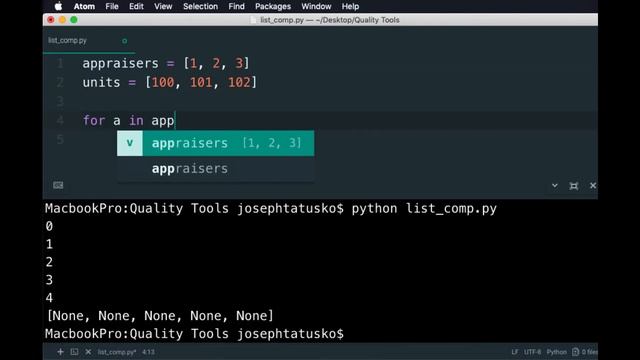Image resolution: width=640 pixels, height=360 pixels.
Task: Click line number 1 in gutter
Action: coord(60,63)
